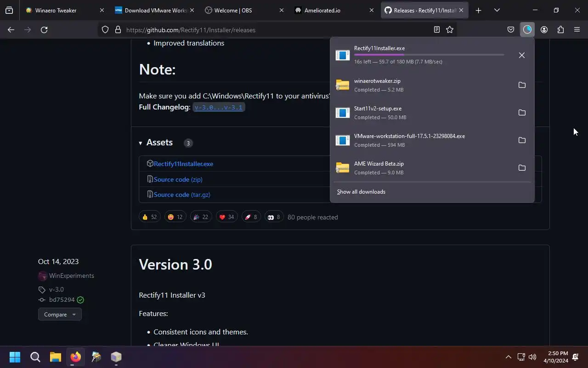Screen dimensions: 588x368
Task: Open the v-3.0...v-3.1 changelog link
Action: coord(219,107)
